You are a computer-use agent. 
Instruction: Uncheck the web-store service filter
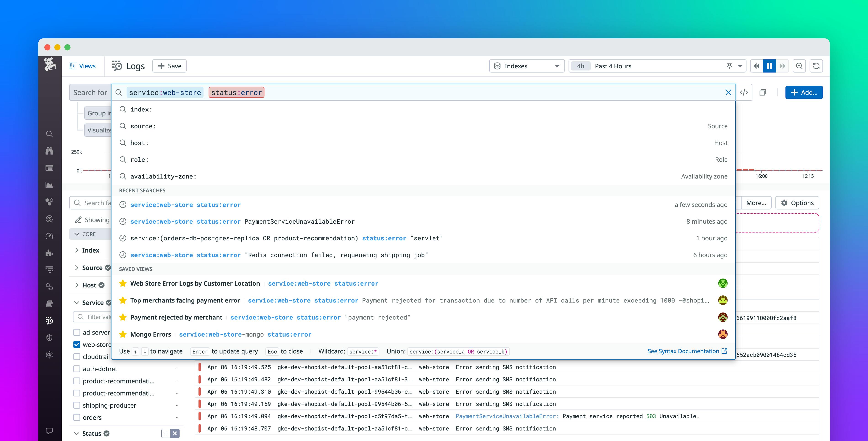pyautogui.click(x=77, y=344)
